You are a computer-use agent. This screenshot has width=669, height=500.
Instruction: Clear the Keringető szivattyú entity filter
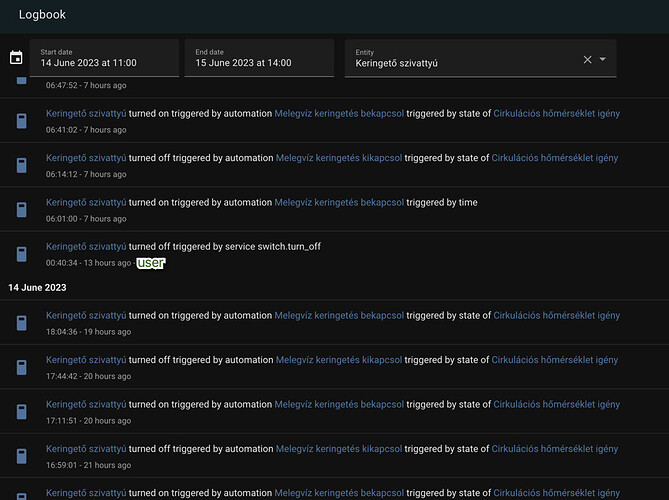pos(588,60)
